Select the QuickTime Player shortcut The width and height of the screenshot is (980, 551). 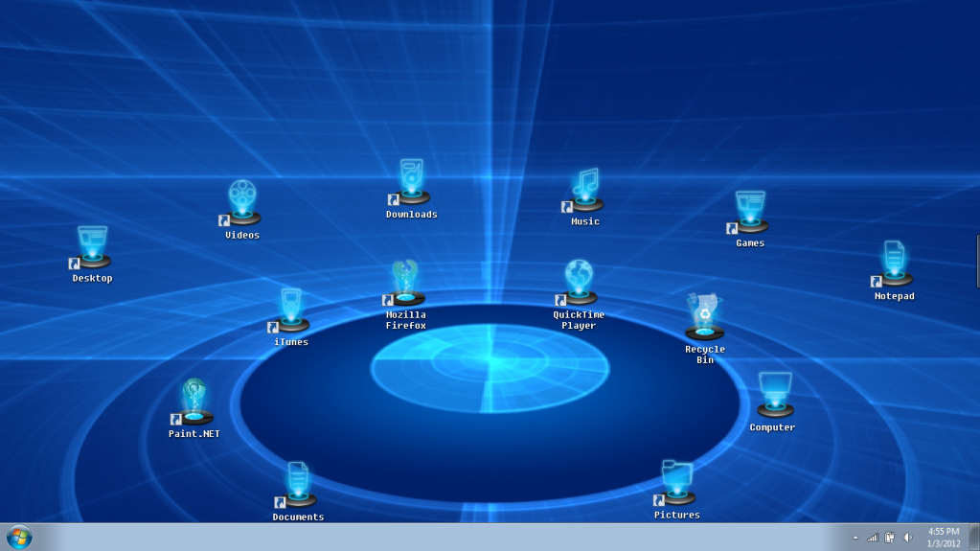click(x=579, y=285)
